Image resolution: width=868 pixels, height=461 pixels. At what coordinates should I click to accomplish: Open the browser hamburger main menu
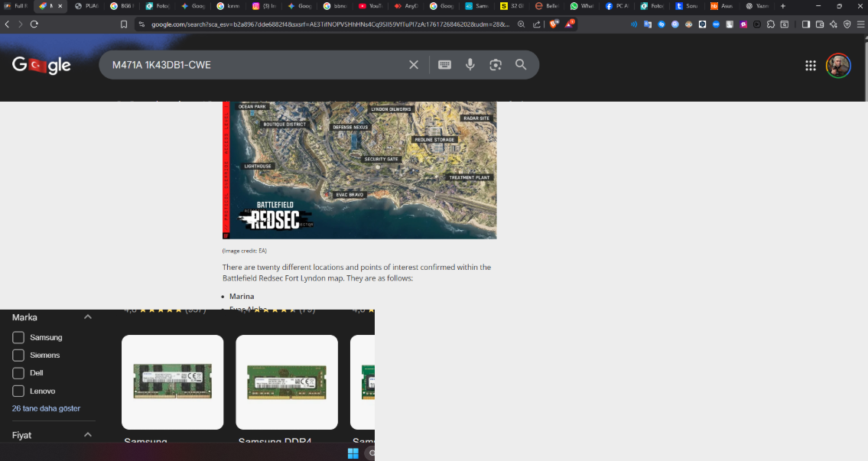[x=860, y=24]
